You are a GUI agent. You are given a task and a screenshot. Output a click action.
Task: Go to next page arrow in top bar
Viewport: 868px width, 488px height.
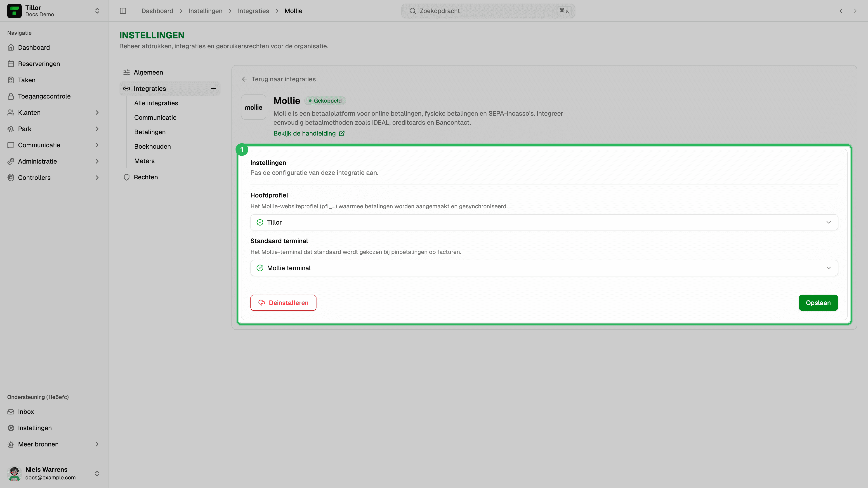click(x=855, y=11)
